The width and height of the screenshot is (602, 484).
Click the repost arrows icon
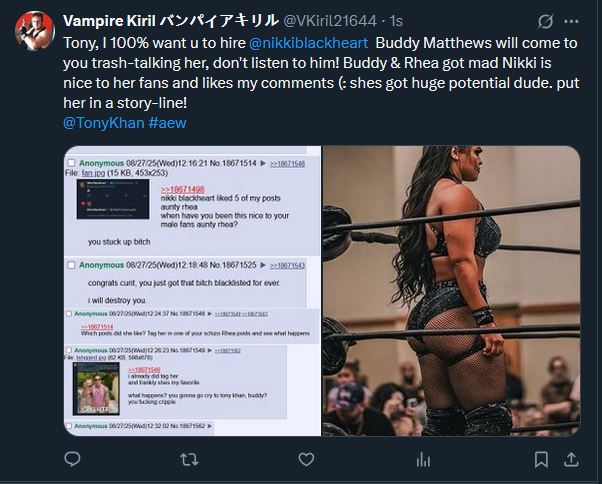point(189,459)
